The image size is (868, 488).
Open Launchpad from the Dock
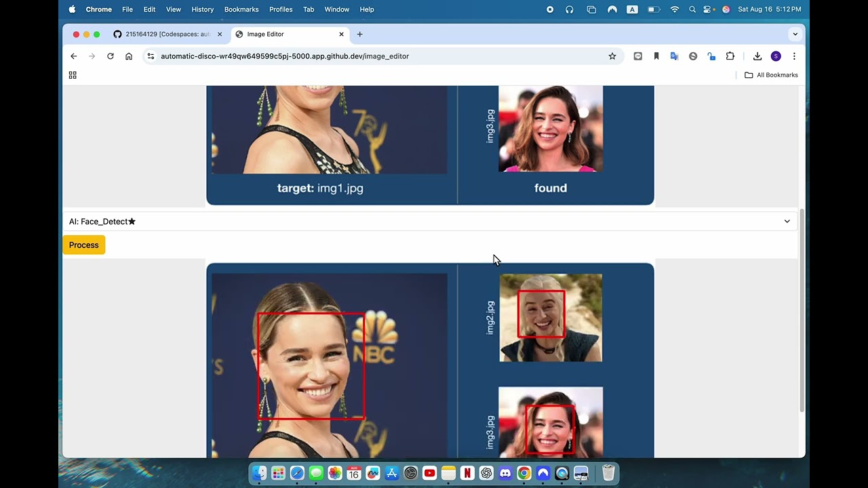pyautogui.click(x=278, y=473)
